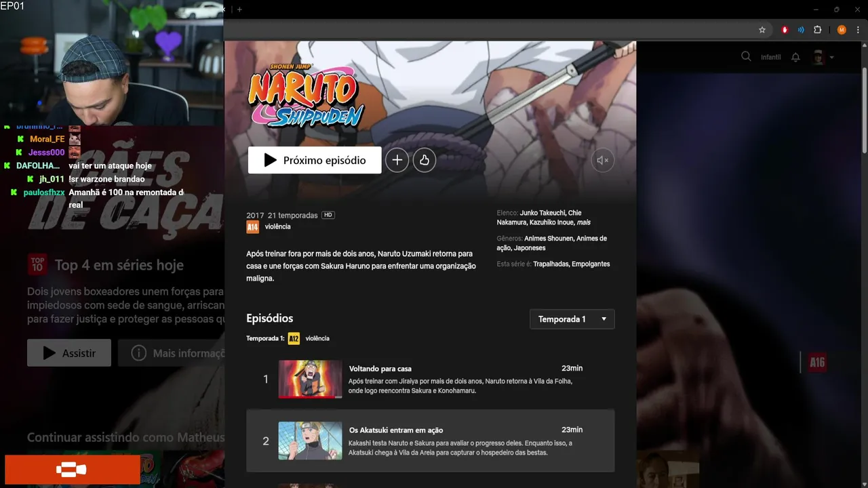Click the A14 maturity rating badge
The image size is (868, 488).
pos(252,227)
